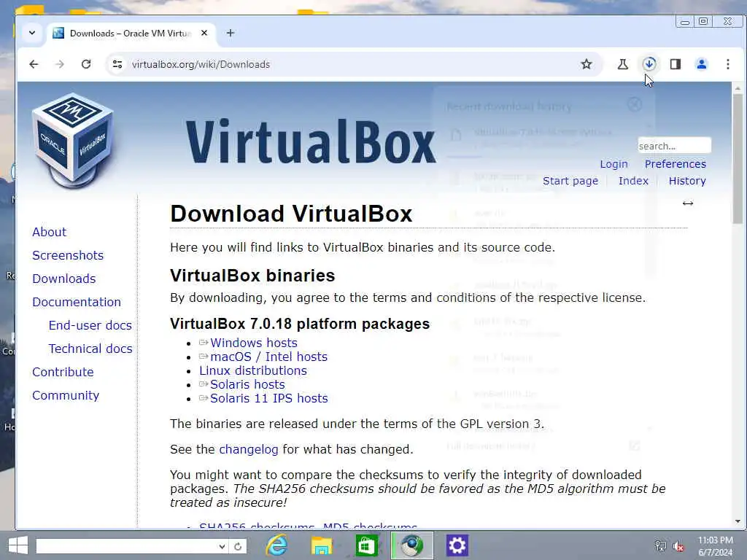Open About in the sidebar

pyautogui.click(x=49, y=232)
